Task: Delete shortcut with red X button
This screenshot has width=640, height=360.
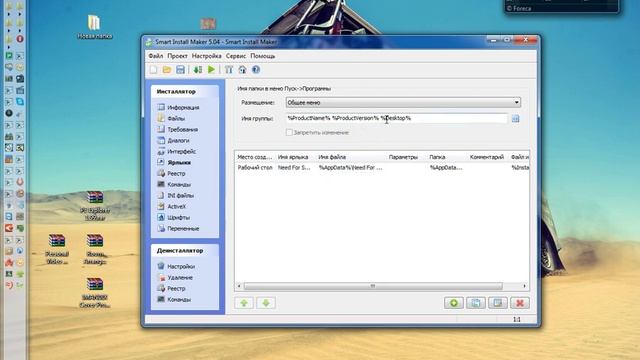Action: point(520,303)
